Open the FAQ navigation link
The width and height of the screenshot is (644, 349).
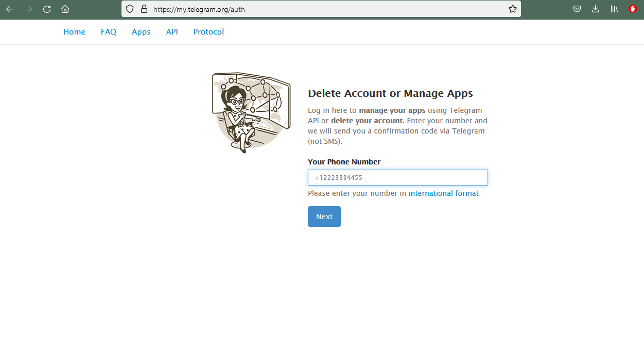[109, 32]
